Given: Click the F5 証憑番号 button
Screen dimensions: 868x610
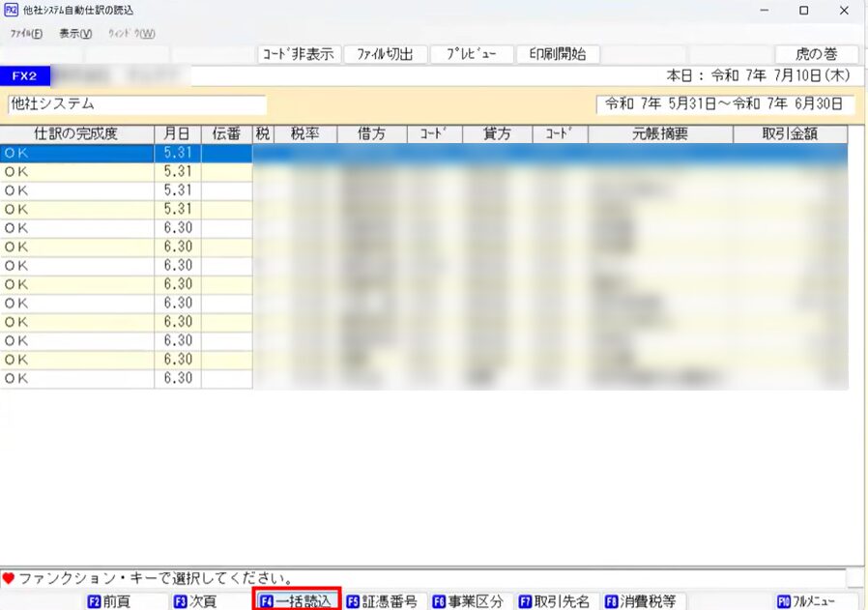Looking at the screenshot, I should 382,601.
